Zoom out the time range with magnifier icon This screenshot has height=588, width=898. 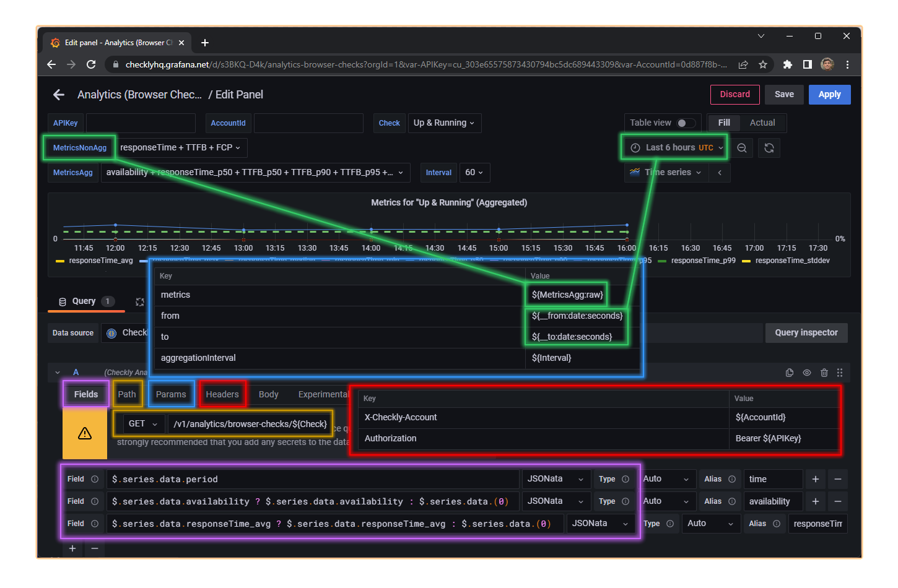tap(742, 147)
